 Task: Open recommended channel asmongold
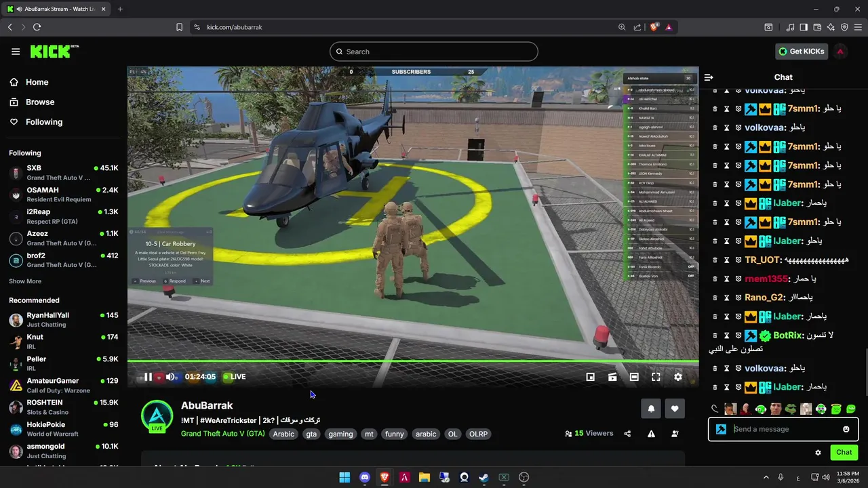click(x=64, y=451)
